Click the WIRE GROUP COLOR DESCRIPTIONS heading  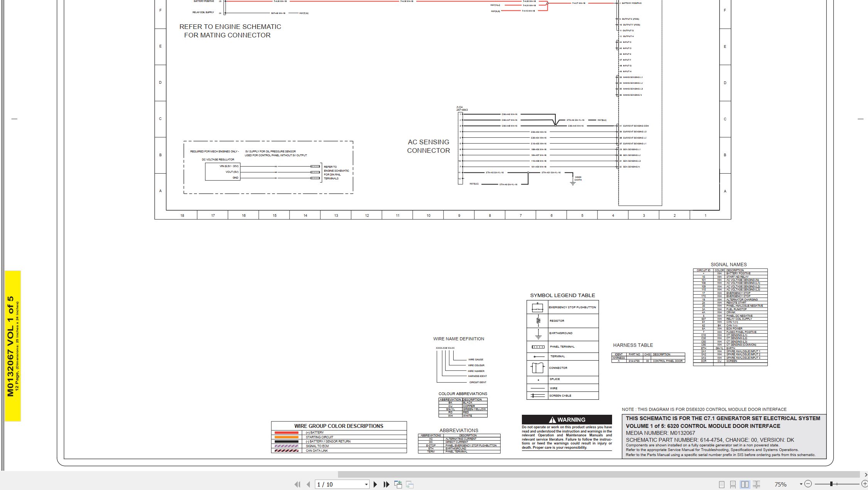pyautogui.click(x=339, y=426)
